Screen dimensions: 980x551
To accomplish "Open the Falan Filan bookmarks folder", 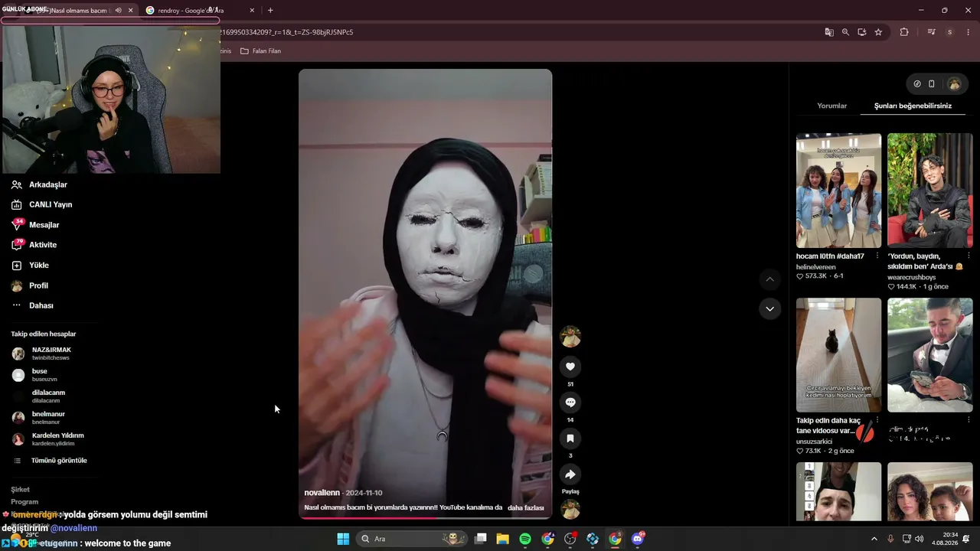I will click(x=261, y=51).
